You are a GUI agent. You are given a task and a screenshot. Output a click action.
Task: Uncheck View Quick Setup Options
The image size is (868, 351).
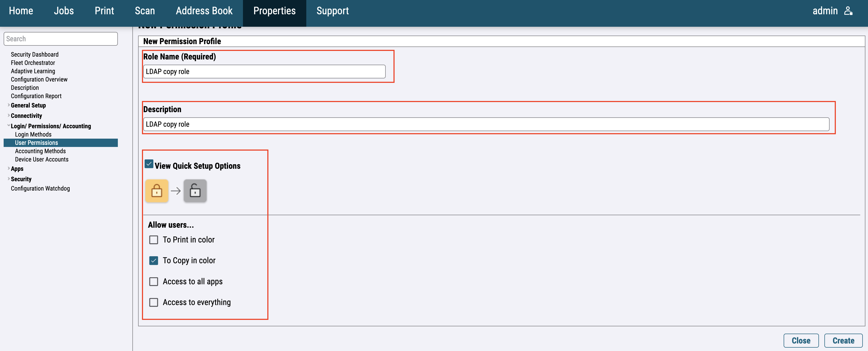[149, 164]
